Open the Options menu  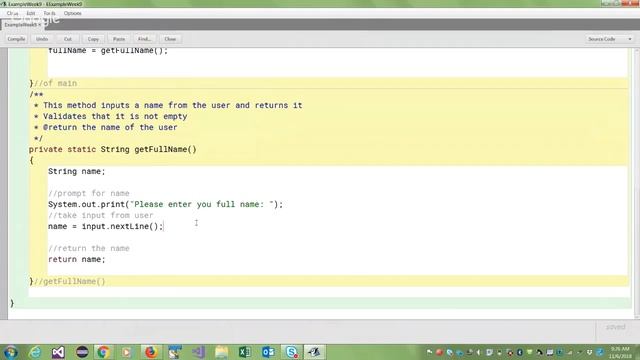click(x=73, y=13)
